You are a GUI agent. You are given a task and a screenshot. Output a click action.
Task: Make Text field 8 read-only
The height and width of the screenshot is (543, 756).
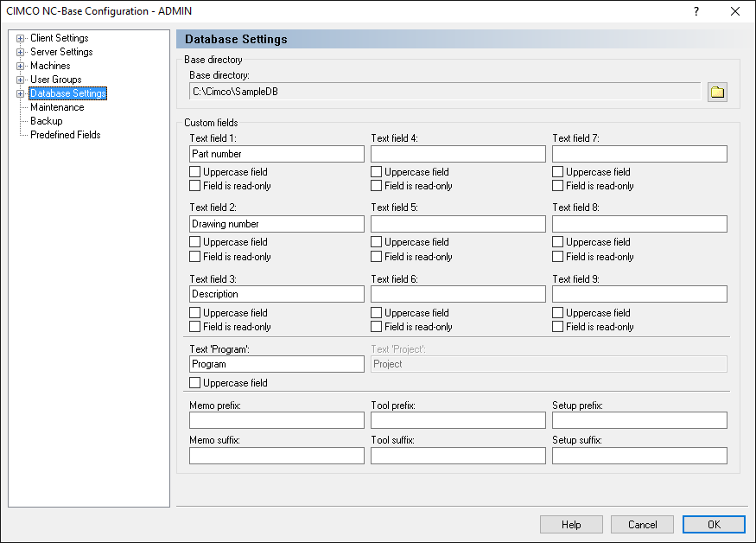(x=557, y=256)
